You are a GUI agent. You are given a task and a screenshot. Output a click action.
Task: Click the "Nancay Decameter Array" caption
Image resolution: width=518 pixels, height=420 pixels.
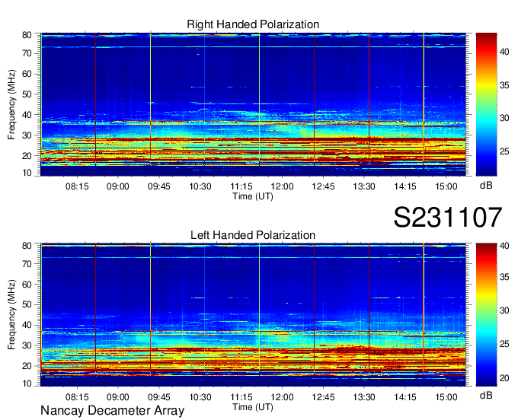click(112, 411)
